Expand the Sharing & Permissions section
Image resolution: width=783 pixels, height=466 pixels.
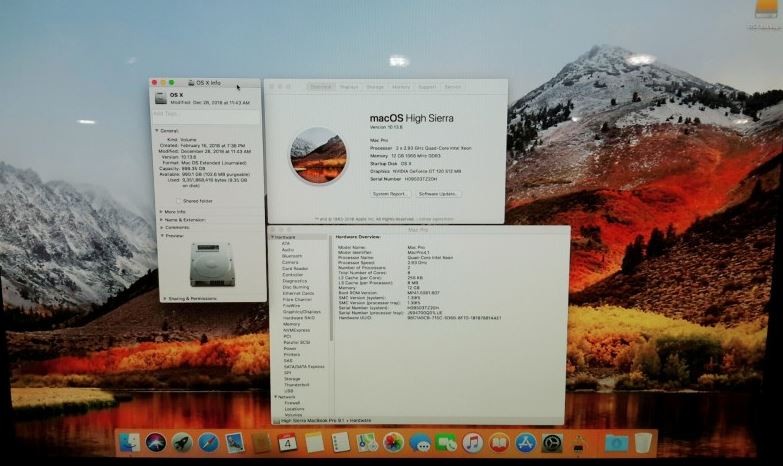point(165,299)
